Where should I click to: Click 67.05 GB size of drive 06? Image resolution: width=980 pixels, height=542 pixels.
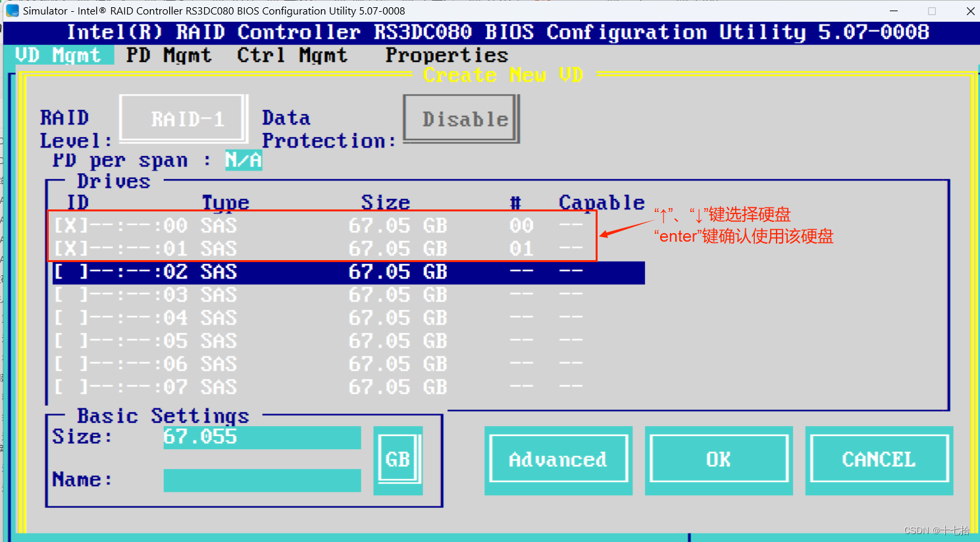tap(398, 364)
